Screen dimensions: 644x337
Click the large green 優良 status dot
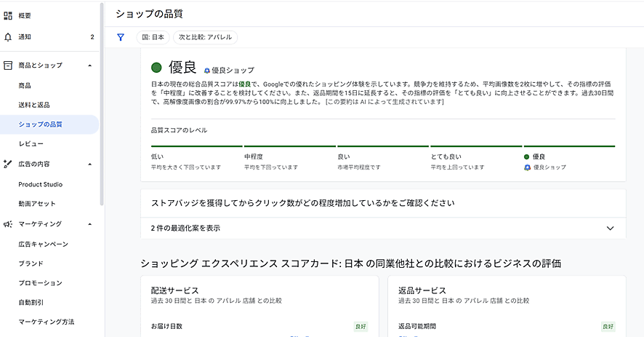(x=156, y=68)
